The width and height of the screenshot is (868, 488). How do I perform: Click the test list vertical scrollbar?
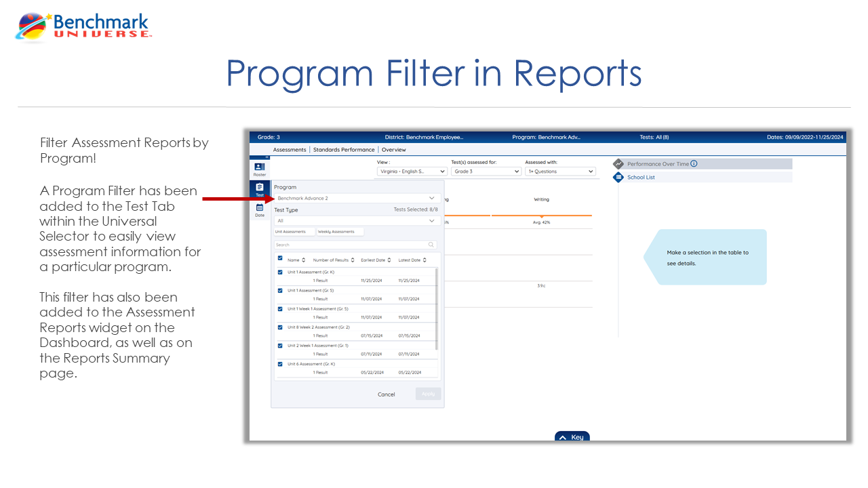point(437,308)
